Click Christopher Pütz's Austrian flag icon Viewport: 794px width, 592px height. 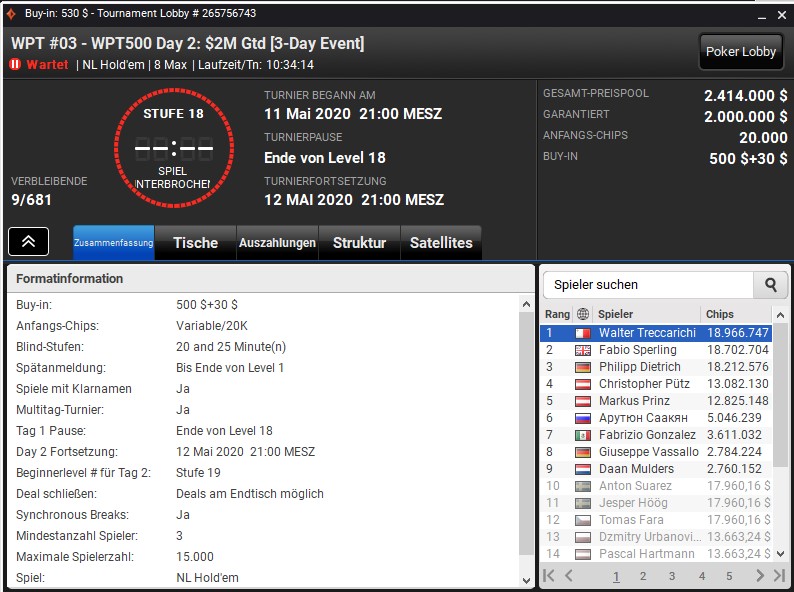click(x=583, y=384)
